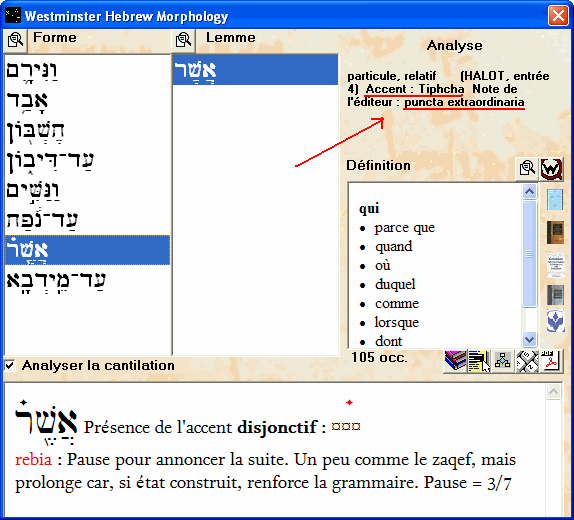Close the Westminster Hebrew Morphology window
The image size is (574, 520).
pyautogui.click(x=558, y=16)
